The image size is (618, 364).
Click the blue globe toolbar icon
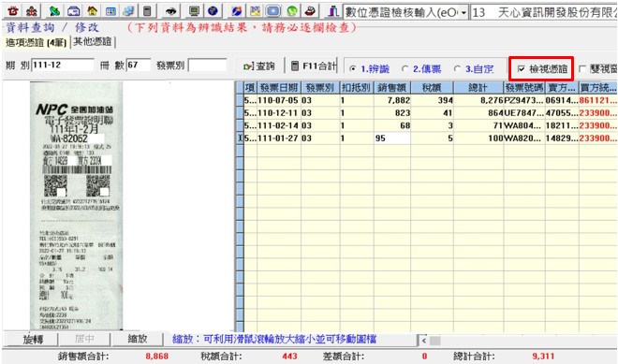point(213,11)
